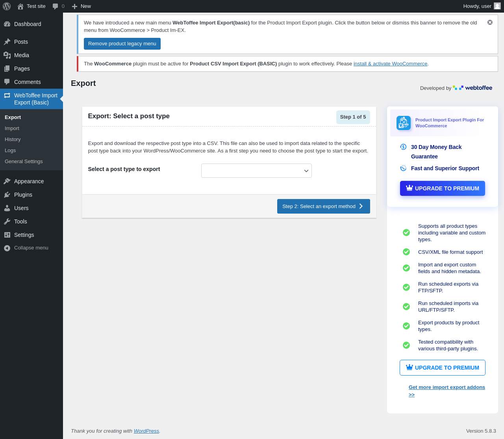504x439 pixels.
Task: Open the Settings menu label
Action: click(24, 235)
